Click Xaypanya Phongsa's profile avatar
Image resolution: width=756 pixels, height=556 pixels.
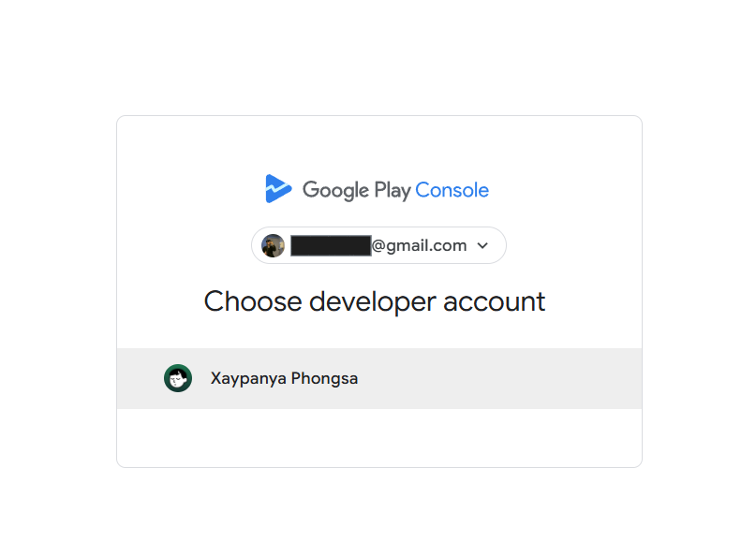pyautogui.click(x=177, y=378)
